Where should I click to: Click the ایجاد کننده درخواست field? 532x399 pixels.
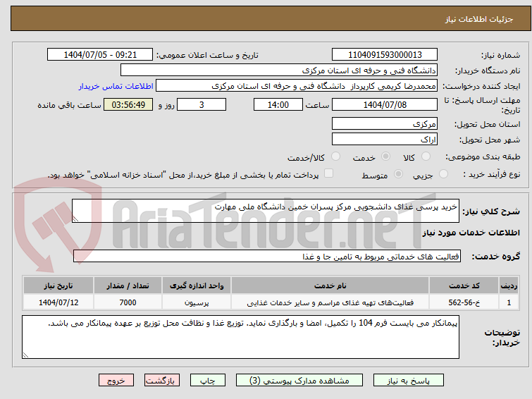click(297, 86)
